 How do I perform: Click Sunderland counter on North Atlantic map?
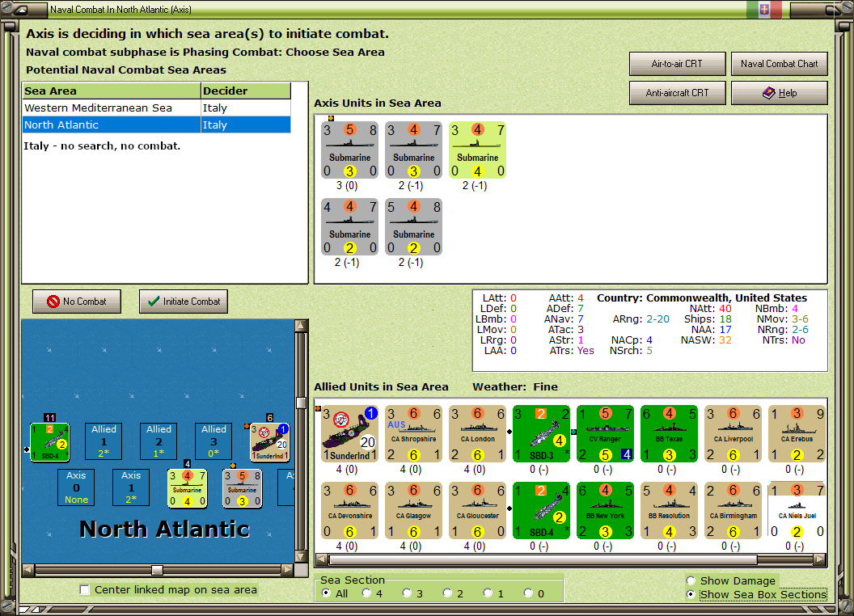(x=269, y=441)
